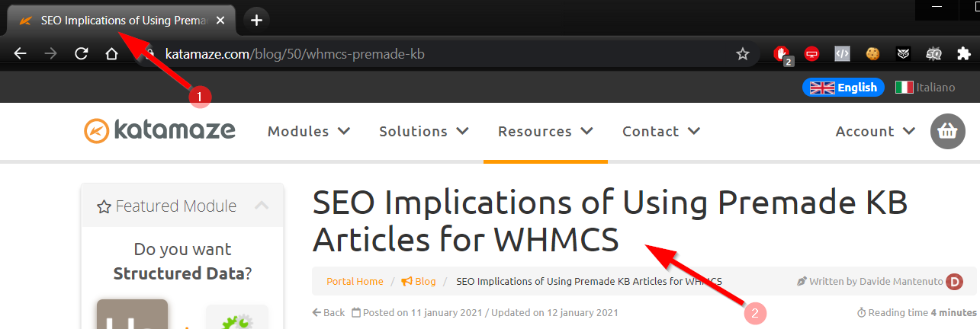Expand the Contact menu
Screen dimensions: 980x329
[x=661, y=131]
